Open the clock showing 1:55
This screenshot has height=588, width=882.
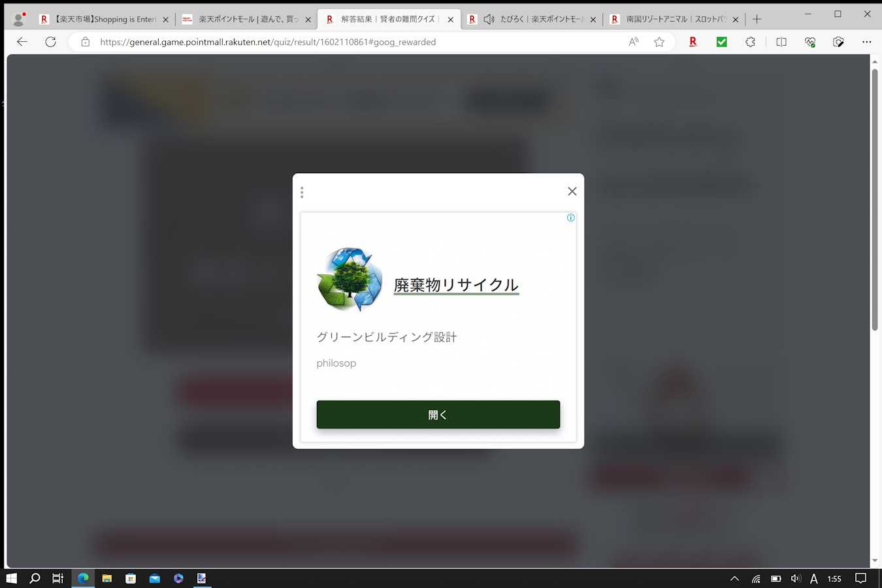pyautogui.click(x=834, y=578)
